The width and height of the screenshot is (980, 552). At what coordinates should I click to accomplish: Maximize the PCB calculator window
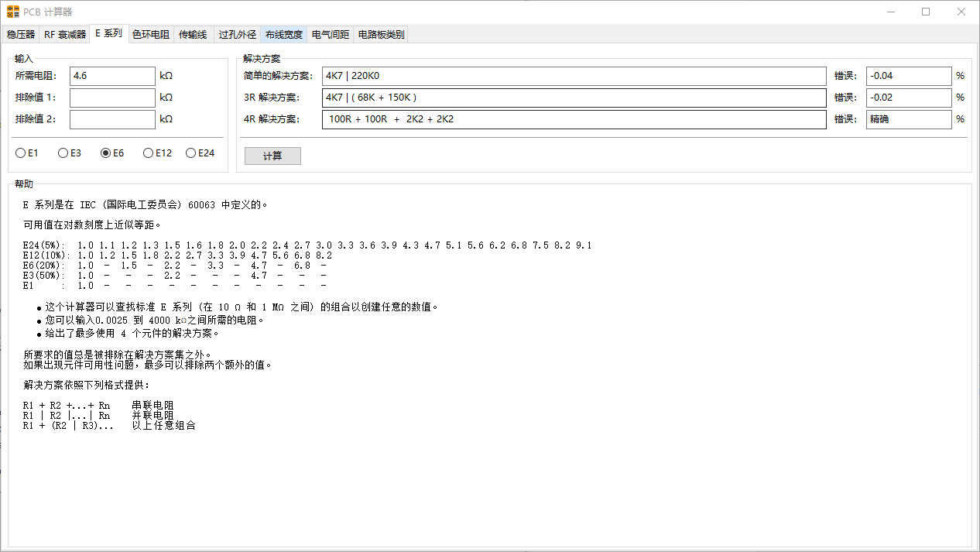pos(926,12)
